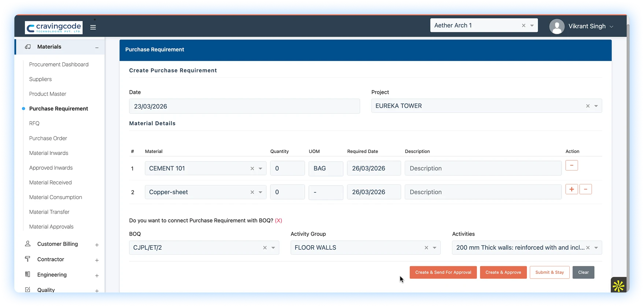Screen dimensions: 644x307
Task: Add a new material row with plus button
Action: coord(571,189)
